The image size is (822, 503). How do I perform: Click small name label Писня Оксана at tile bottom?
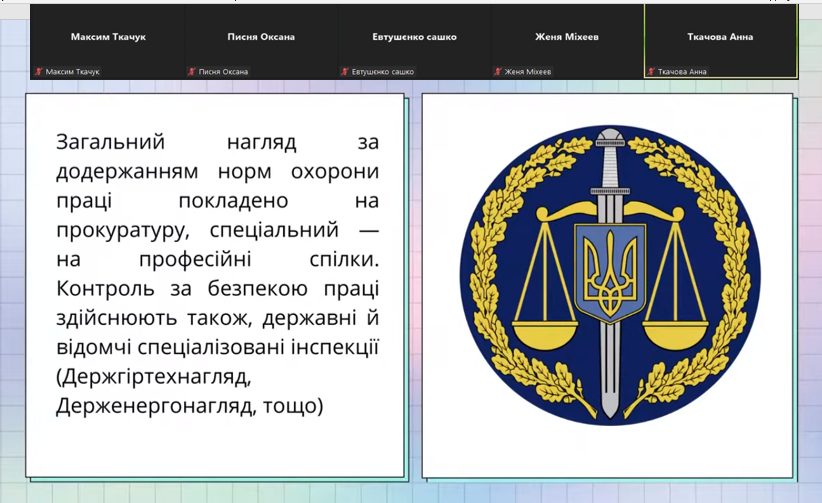pyautogui.click(x=223, y=72)
